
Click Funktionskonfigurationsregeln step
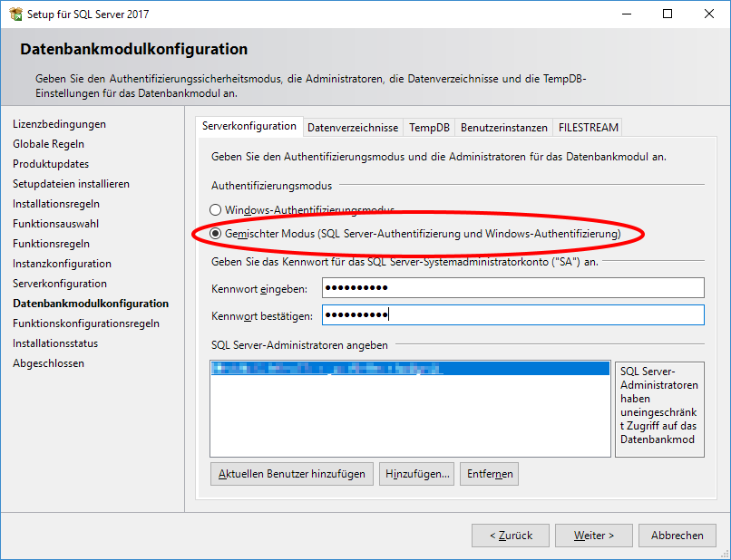(x=86, y=323)
